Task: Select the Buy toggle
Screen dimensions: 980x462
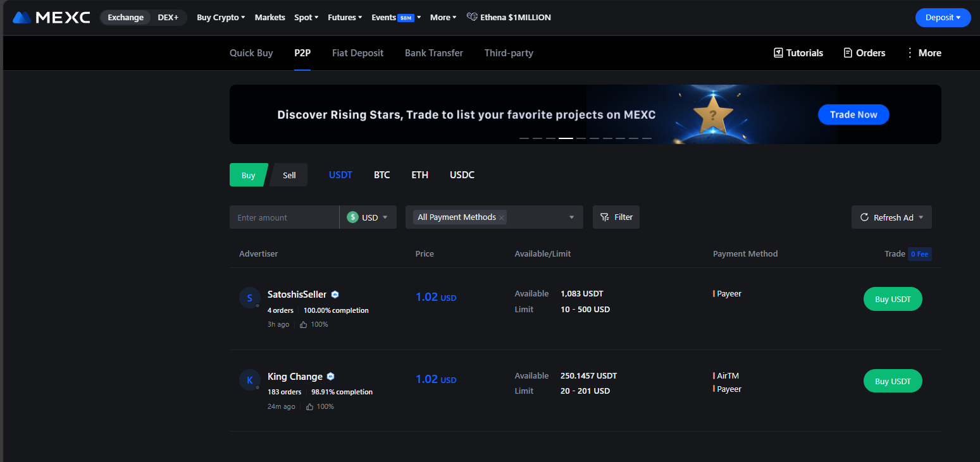Action: pyautogui.click(x=248, y=175)
